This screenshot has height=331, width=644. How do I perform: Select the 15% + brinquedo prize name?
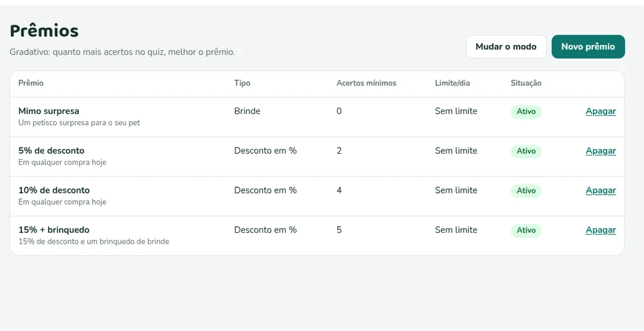[54, 230]
